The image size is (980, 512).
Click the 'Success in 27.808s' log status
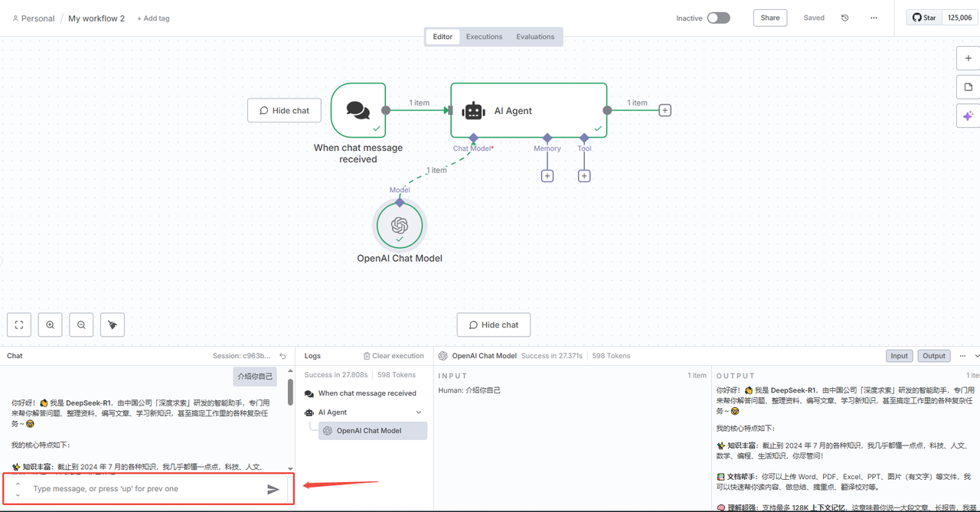pyautogui.click(x=336, y=375)
